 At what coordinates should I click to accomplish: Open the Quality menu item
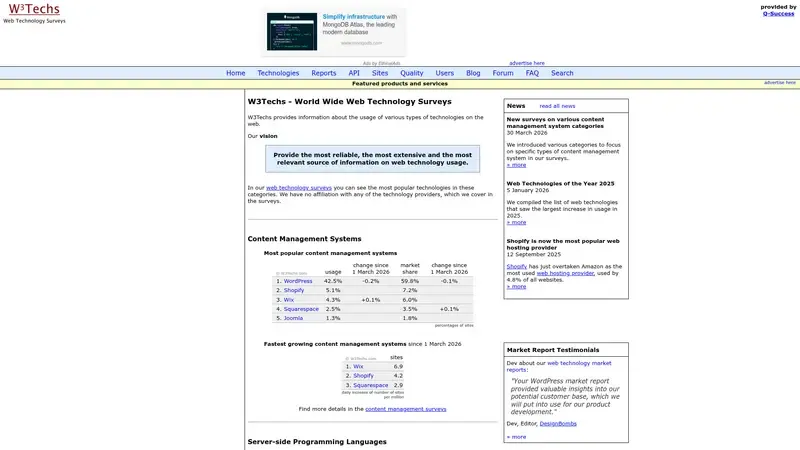click(412, 73)
